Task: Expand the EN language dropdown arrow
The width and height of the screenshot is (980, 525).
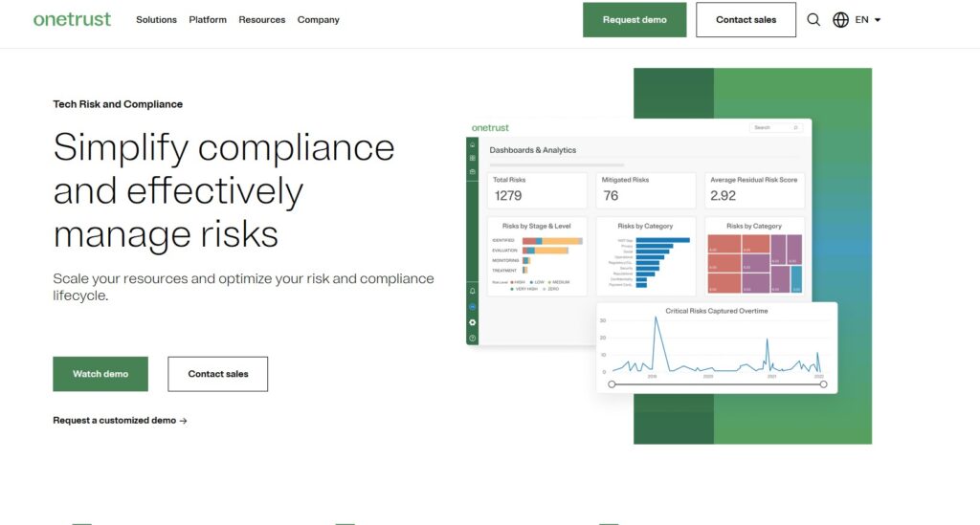Action: [x=878, y=20]
